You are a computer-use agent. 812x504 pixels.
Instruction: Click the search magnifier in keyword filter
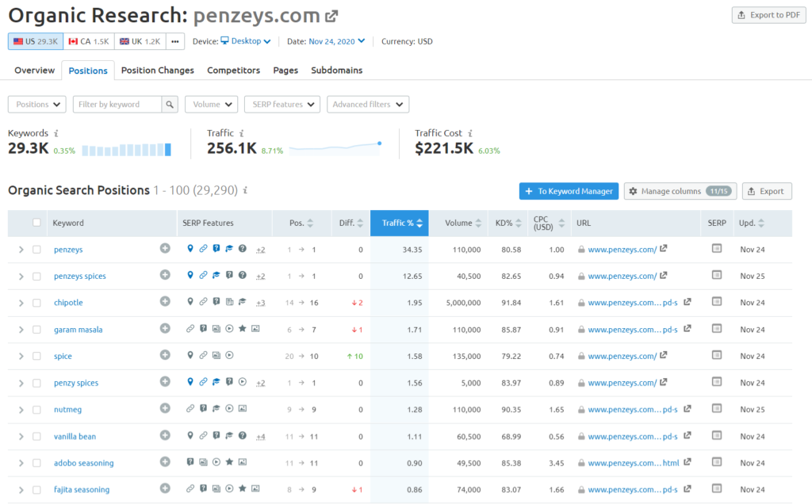pyautogui.click(x=170, y=105)
